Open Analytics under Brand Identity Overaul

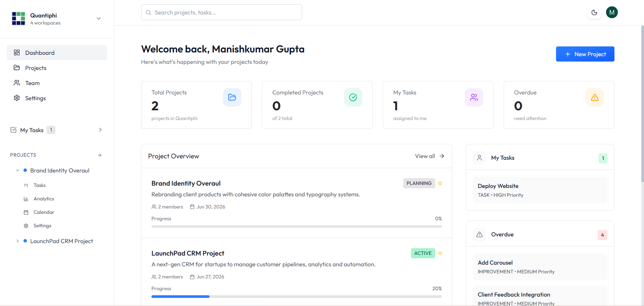point(44,199)
